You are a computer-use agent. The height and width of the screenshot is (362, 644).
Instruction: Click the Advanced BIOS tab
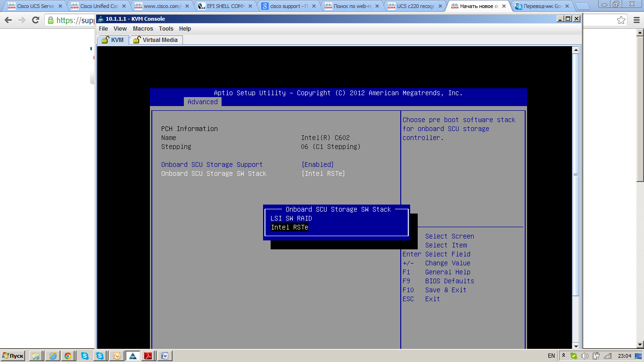pyautogui.click(x=202, y=102)
